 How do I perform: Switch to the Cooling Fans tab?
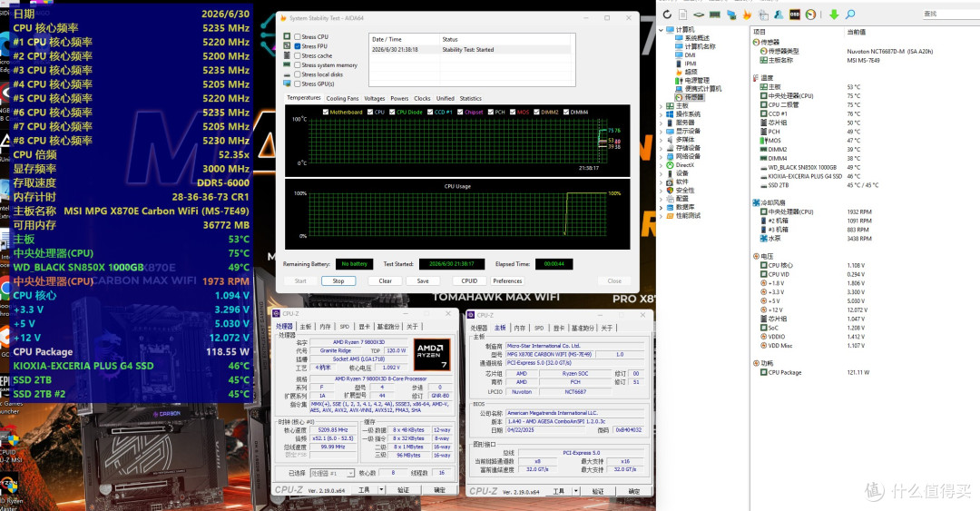(x=342, y=98)
